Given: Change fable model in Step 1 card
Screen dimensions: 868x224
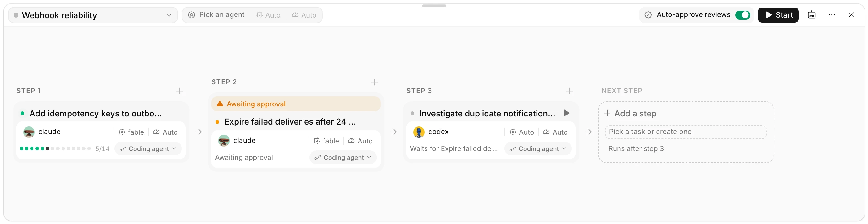Looking at the screenshot, I should pos(131,132).
